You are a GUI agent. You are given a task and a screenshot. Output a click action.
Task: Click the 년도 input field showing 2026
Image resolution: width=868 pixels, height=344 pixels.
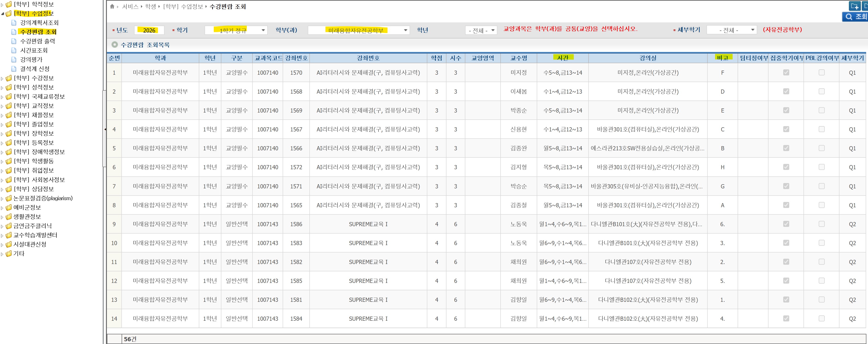tap(149, 30)
